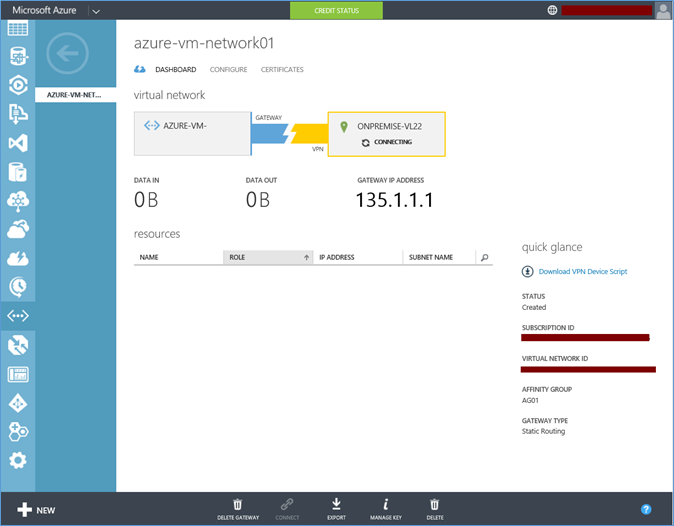Click the ONPREMISE-VL22 local network box
The height and width of the screenshot is (526, 674).
(386, 134)
